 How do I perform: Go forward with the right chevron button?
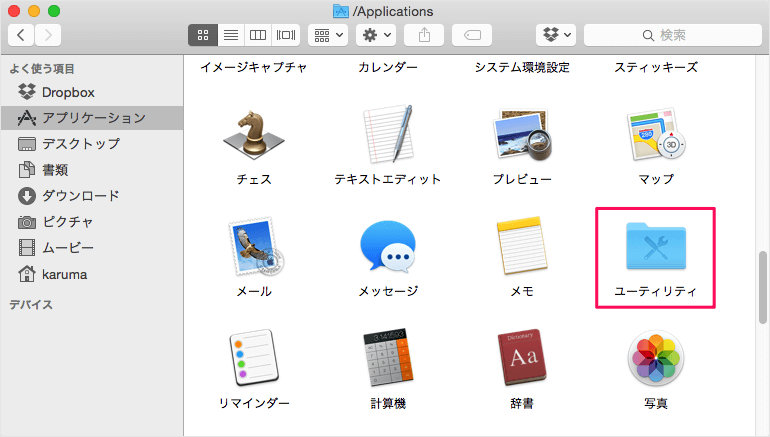48,35
